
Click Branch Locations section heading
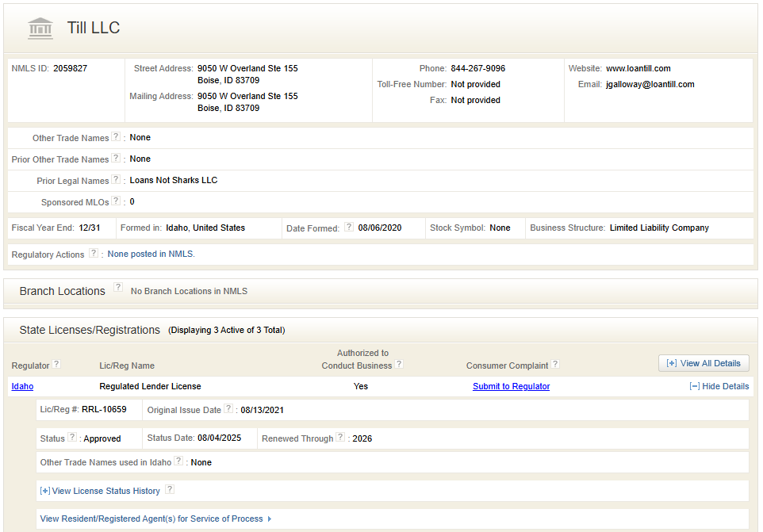tap(63, 291)
